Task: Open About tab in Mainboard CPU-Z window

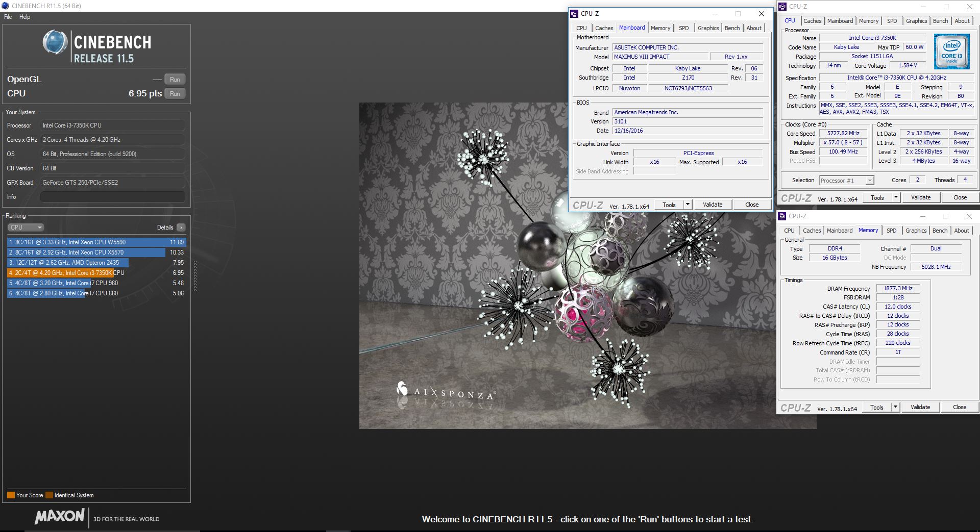Action: [754, 28]
